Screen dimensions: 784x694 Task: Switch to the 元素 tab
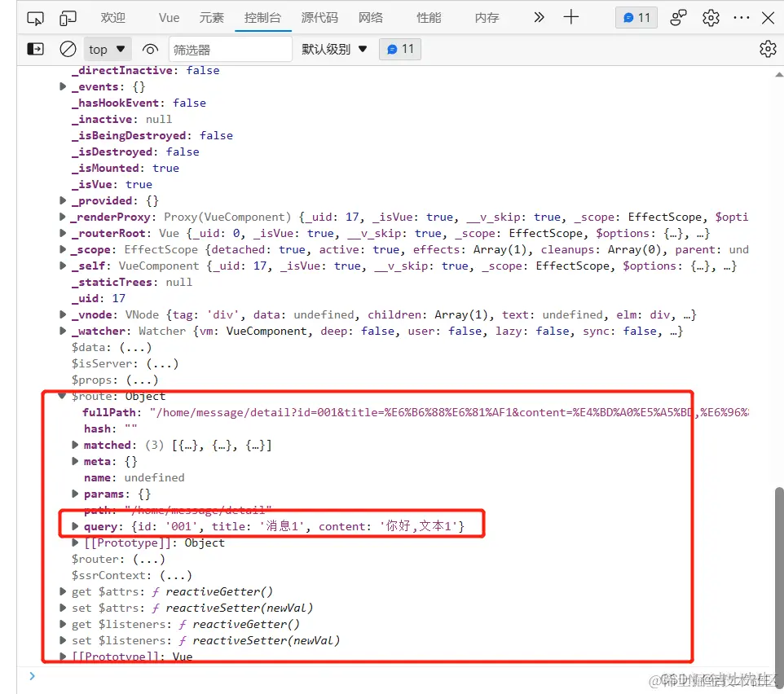tap(212, 18)
